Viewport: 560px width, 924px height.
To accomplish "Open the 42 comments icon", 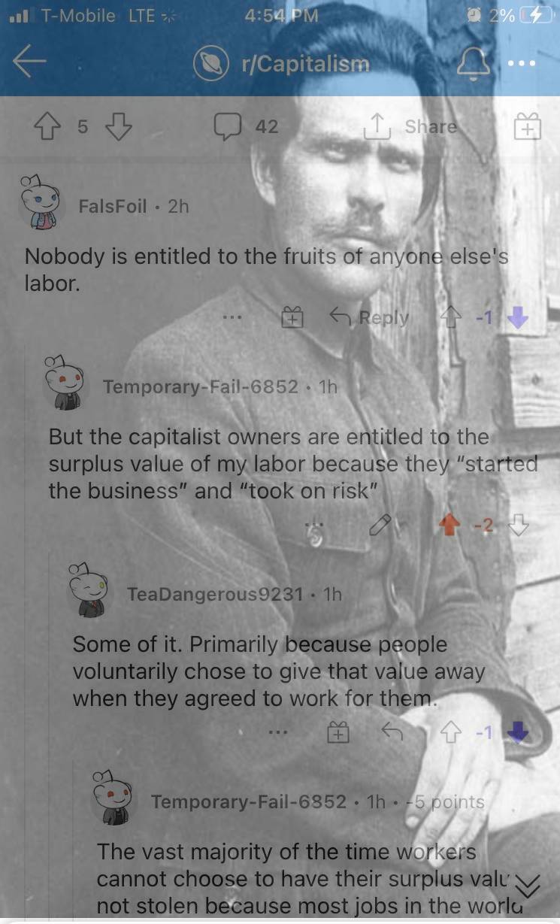I will tap(247, 126).
